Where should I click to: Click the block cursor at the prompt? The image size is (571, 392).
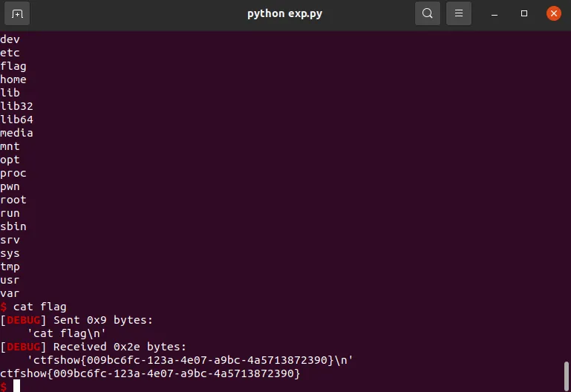(x=17, y=386)
